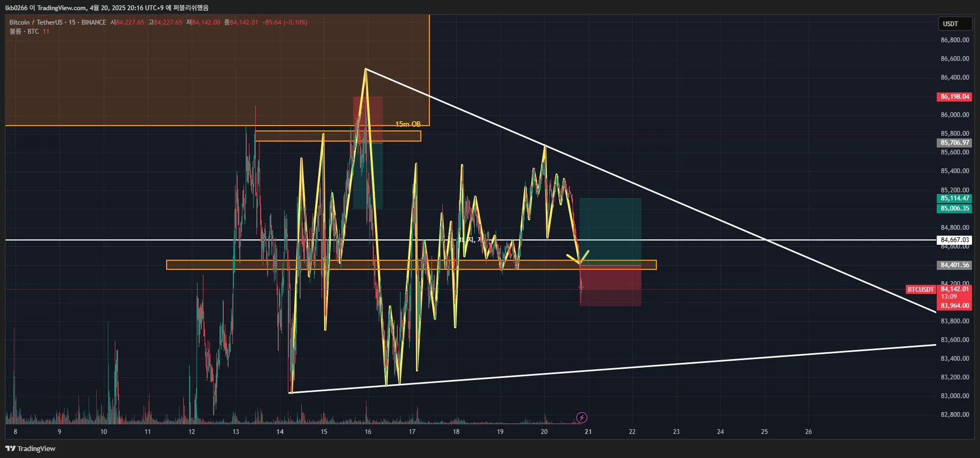Click the red 83,964.00 stop price label
The width and height of the screenshot is (980, 458).
(954, 306)
